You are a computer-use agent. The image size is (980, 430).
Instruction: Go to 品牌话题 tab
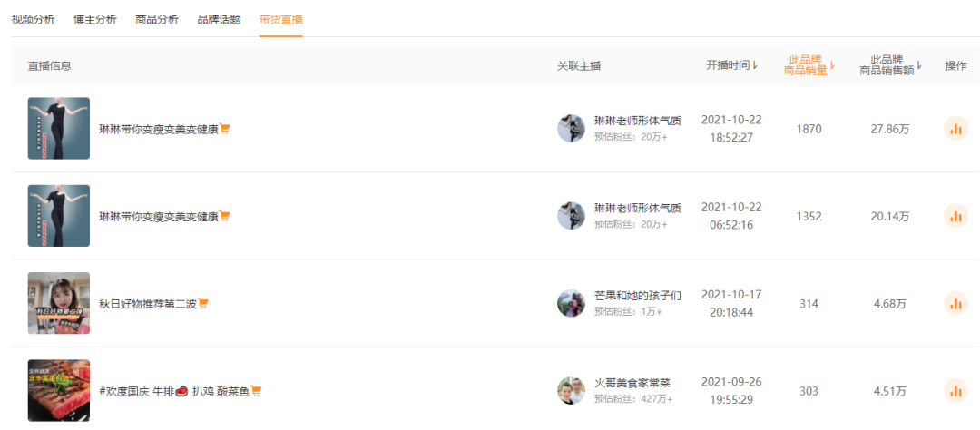coord(219,19)
